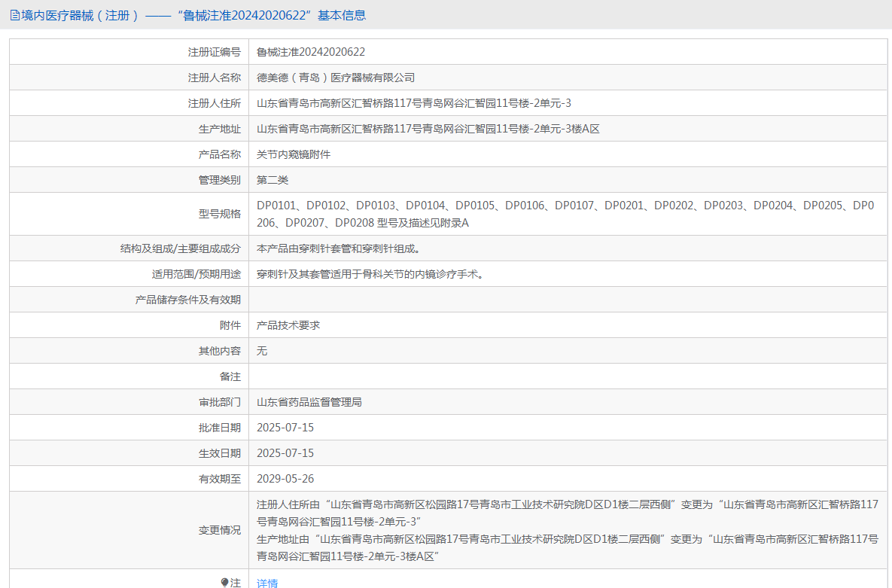Select product name 关节内窥镜附件
Image resolution: width=892 pixels, height=588 pixels.
(x=294, y=154)
